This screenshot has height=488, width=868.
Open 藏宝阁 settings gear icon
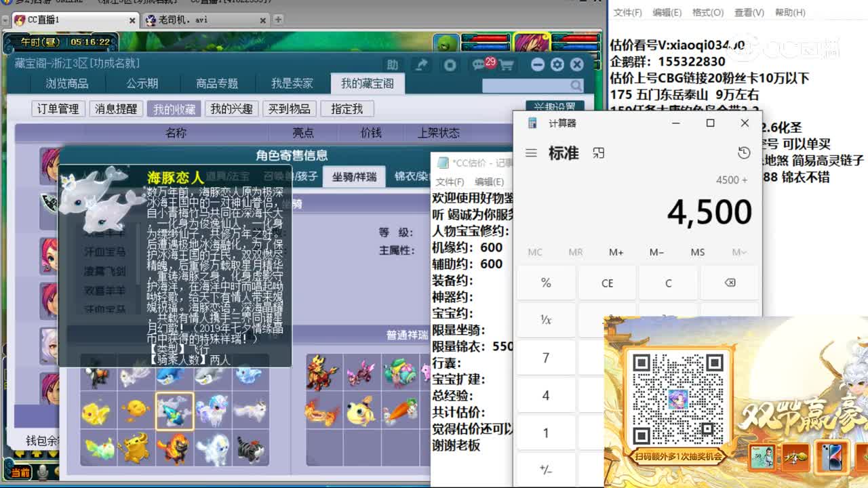point(557,64)
